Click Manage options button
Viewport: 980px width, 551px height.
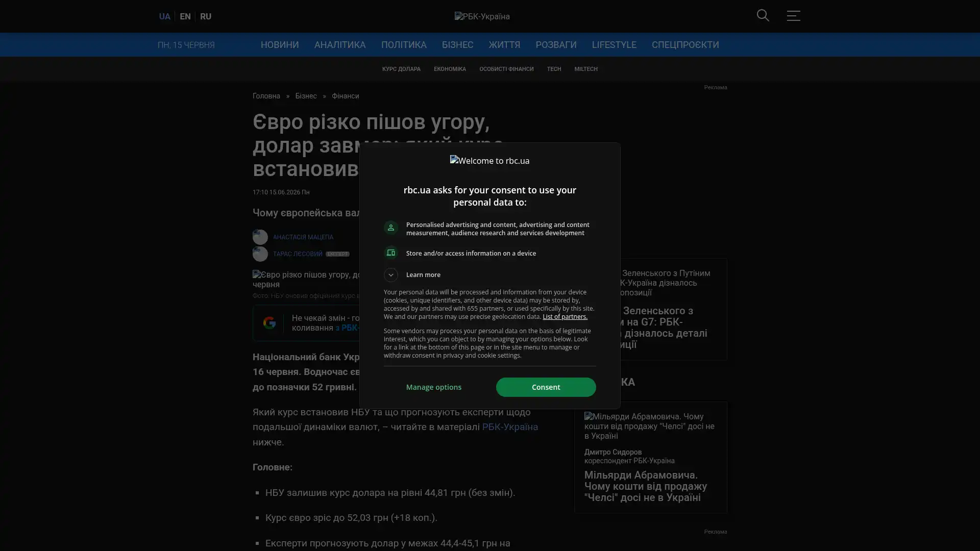(434, 387)
